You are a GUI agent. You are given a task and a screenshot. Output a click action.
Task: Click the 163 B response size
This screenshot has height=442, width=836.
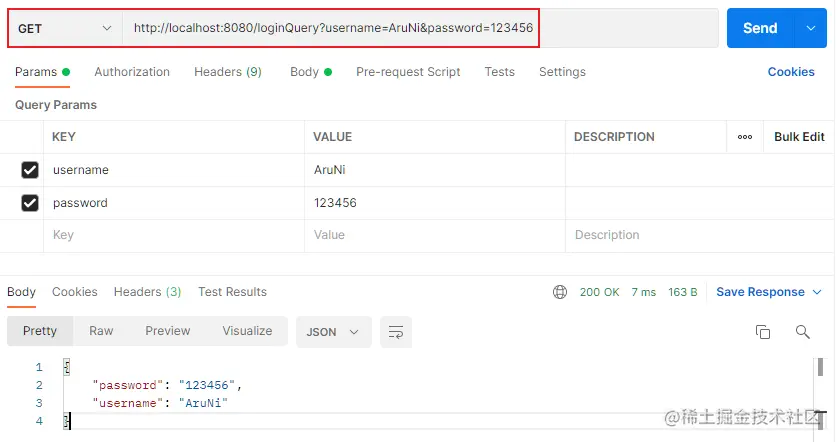682,292
